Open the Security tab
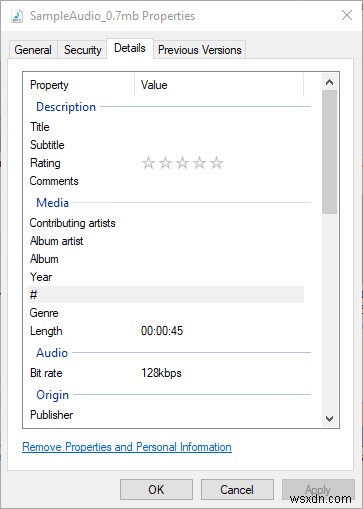 83,50
